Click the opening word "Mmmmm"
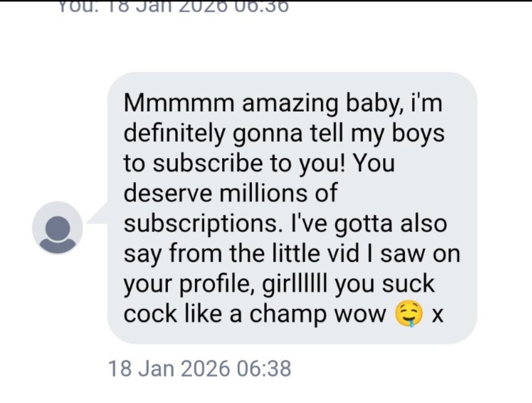The image size is (532, 403). [x=179, y=103]
